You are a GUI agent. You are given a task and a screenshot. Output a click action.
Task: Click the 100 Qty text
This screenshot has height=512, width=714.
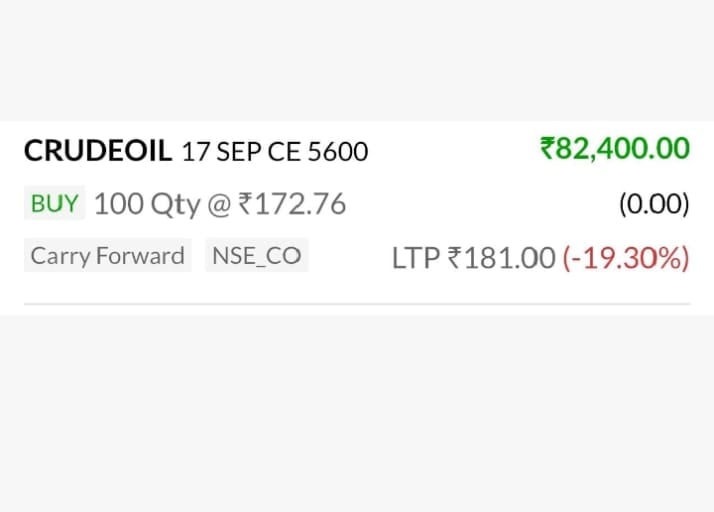(147, 204)
